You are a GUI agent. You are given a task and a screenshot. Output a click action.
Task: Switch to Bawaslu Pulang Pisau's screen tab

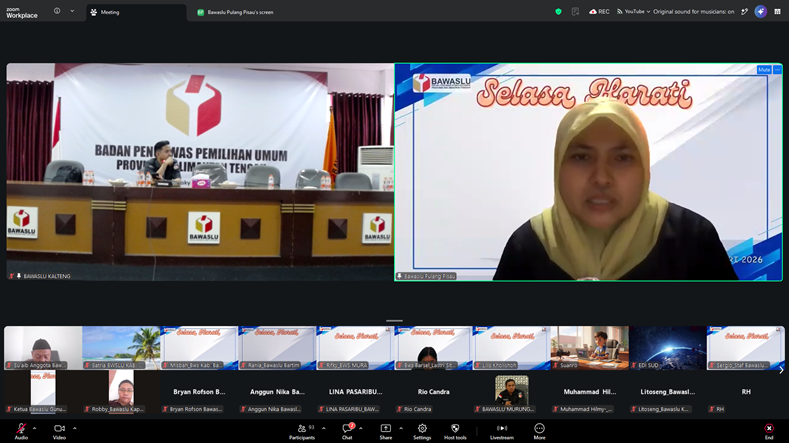pos(235,12)
